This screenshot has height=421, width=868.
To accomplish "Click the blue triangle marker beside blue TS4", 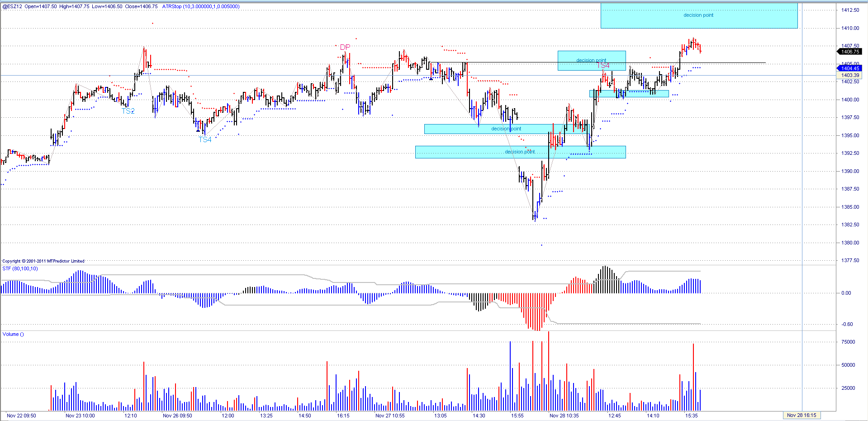I will (198, 131).
